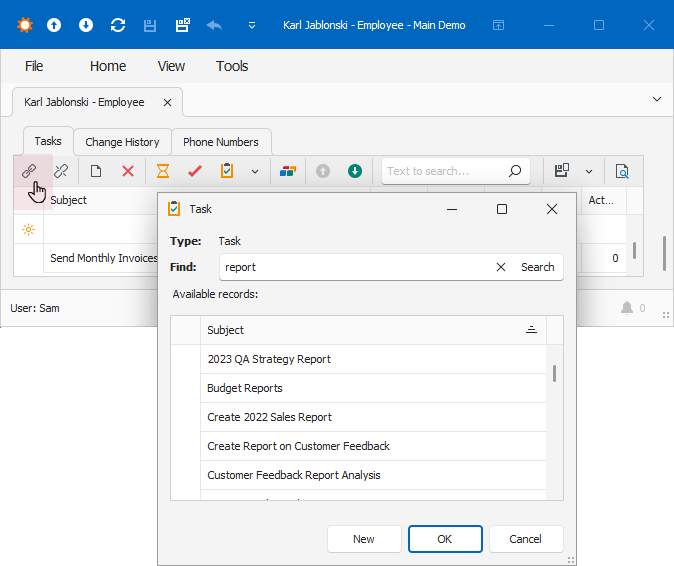Select Customer Feedback Report Analysis record
Screen dimensions: 674x566
(x=373, y=475)
